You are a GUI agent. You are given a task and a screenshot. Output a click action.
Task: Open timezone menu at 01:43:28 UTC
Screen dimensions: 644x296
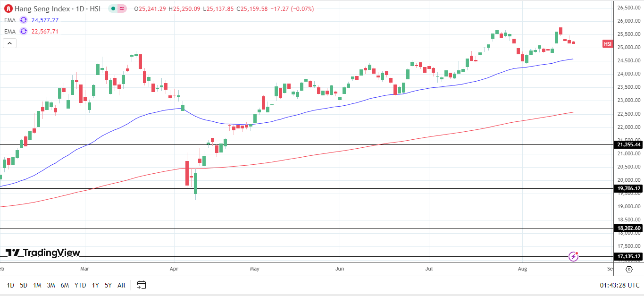[x=619, y=285]
